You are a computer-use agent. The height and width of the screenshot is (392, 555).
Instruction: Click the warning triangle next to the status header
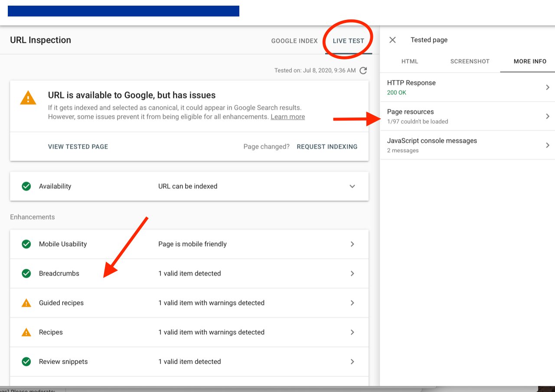[x=28, y=98]
